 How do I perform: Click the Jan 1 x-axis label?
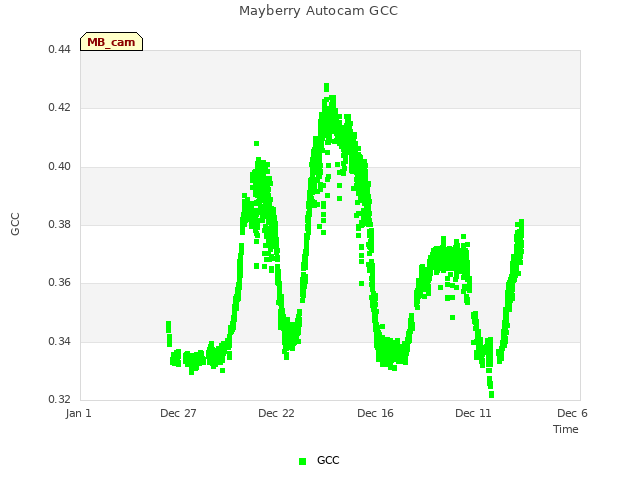click(x=78, y=413)
